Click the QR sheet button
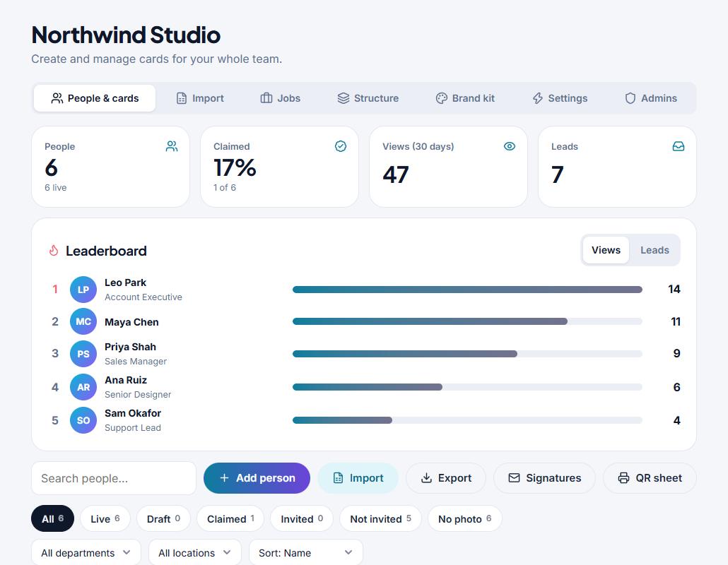The image size is (728, 565). pos(650,478)
